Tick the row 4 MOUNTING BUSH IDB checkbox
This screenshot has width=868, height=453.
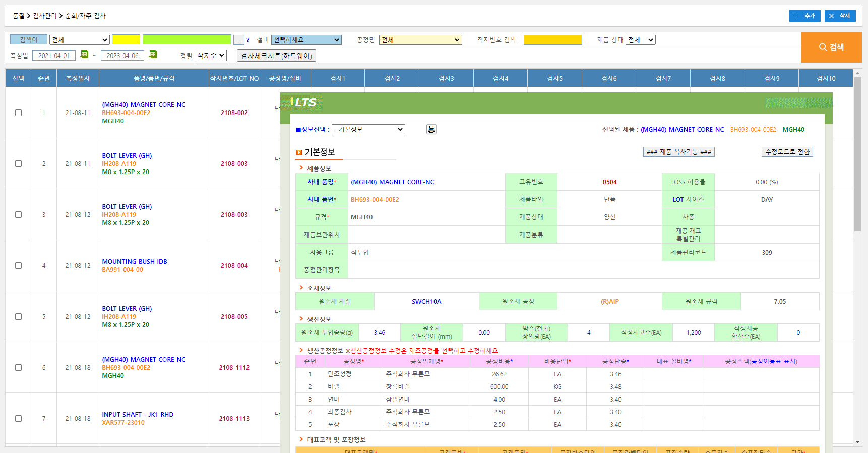tap(19, 266)
